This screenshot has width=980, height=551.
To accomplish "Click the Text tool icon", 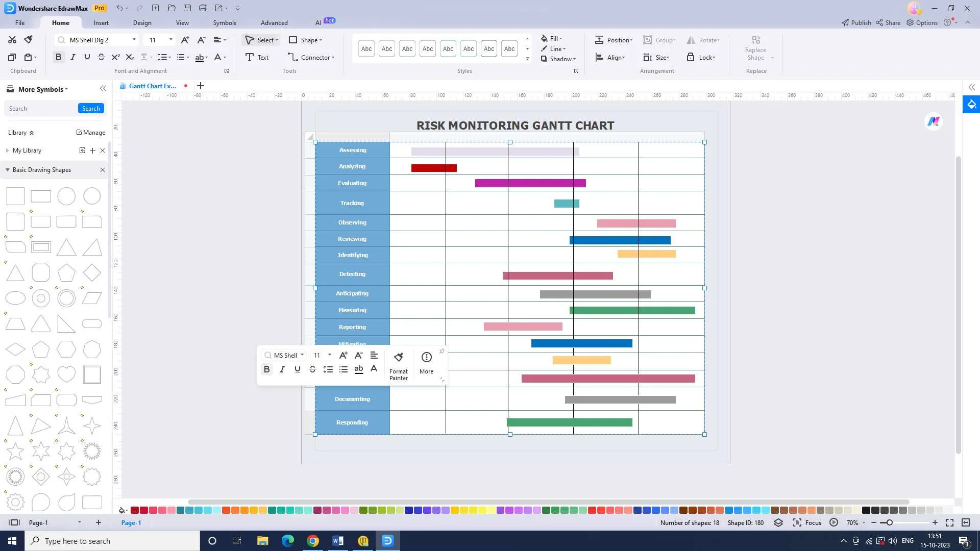I will coord(250,58).
